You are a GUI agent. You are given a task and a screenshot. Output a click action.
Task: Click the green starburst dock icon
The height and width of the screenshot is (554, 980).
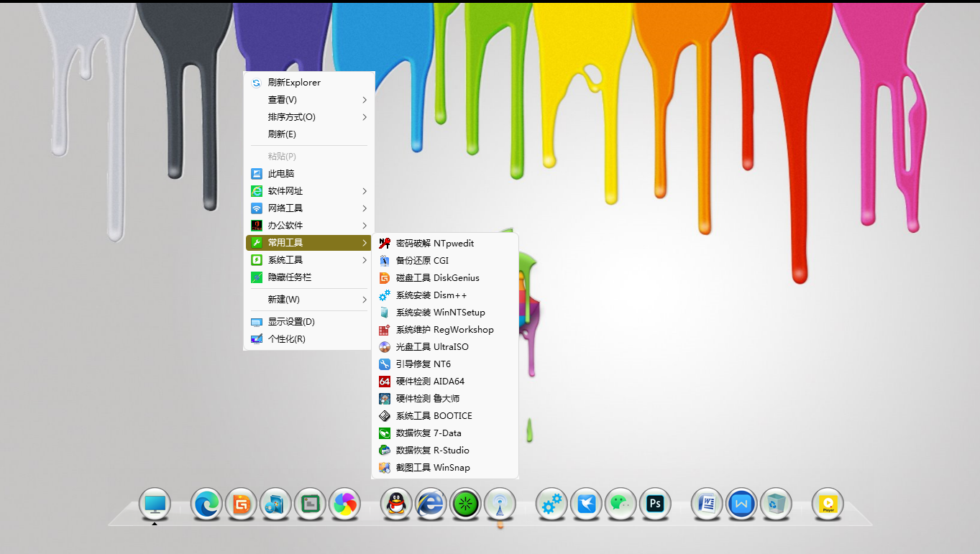pos(465,504)
